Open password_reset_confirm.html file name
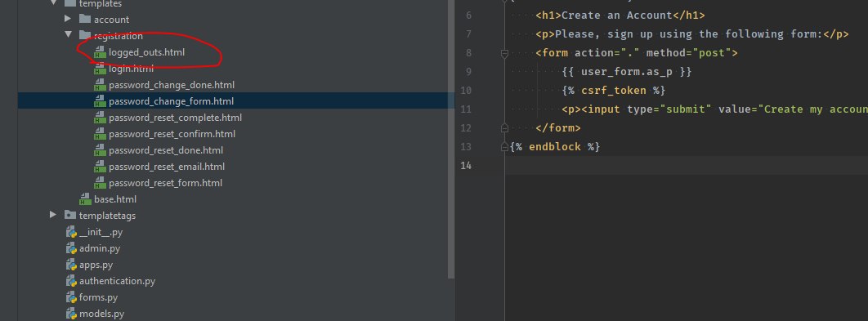The height and width of the screenshot is (321, 868). [x=172, y=134]
